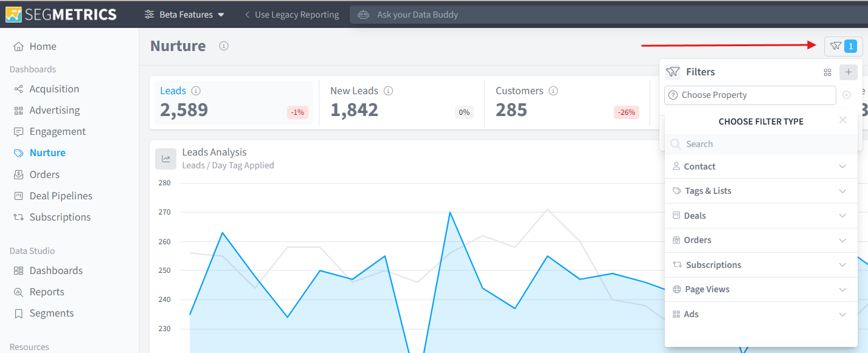Select the Customers metric card

[567, 103]
